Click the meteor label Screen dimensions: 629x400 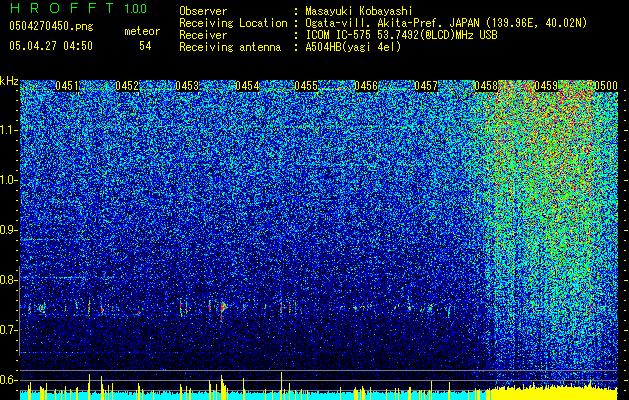(x=142, y=31)
